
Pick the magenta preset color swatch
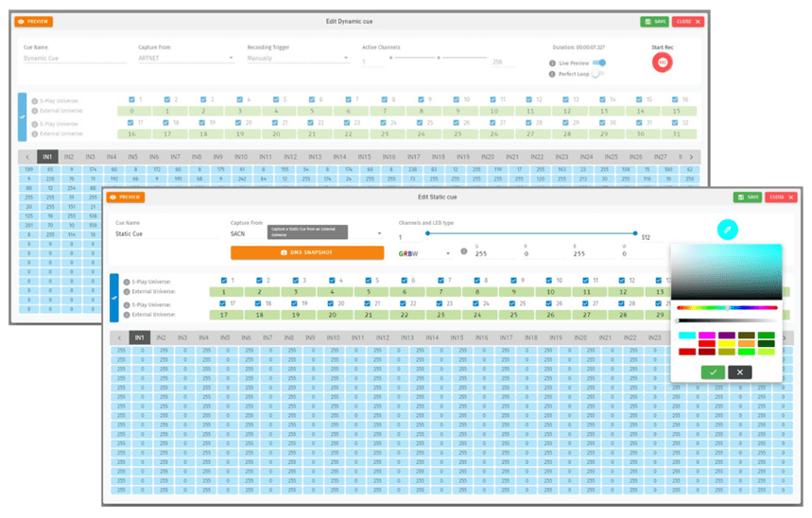pos(706,336)
